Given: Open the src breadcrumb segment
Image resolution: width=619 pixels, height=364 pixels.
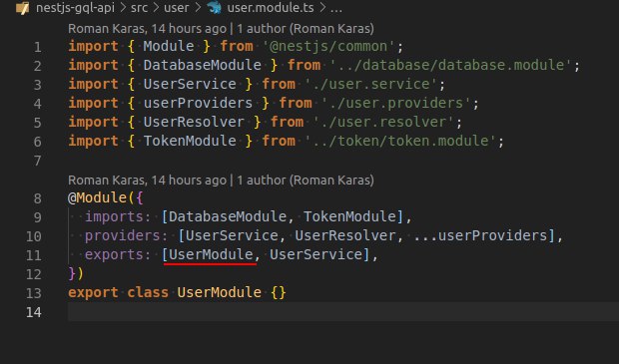Looking at the screenshot, I should click(x=140, y=8).
